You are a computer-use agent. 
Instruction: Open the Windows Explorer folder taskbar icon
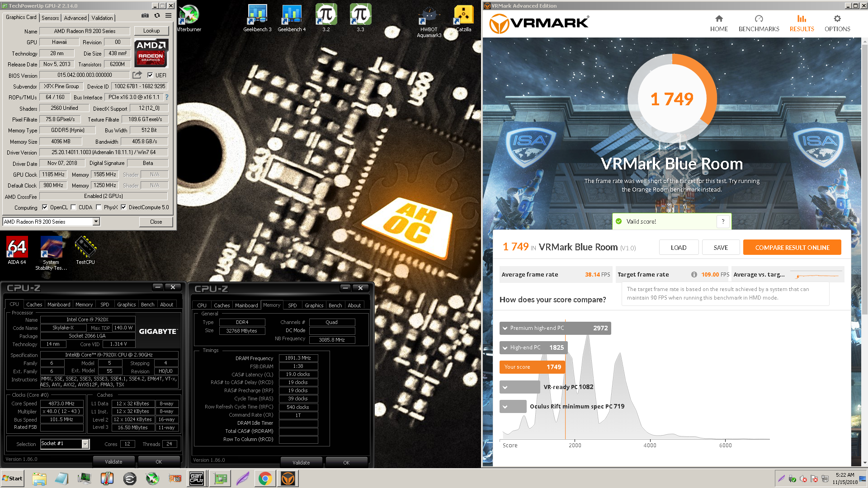tap(39, 479)
